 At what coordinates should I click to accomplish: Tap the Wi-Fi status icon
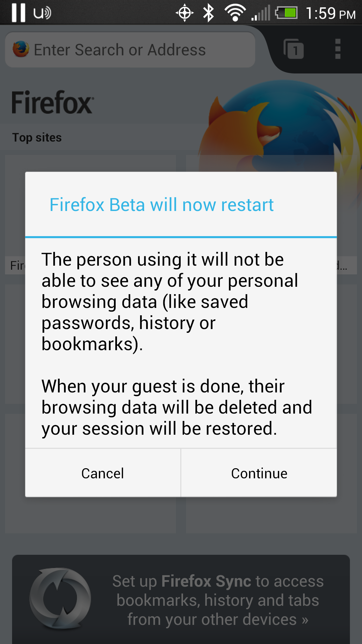235,13
